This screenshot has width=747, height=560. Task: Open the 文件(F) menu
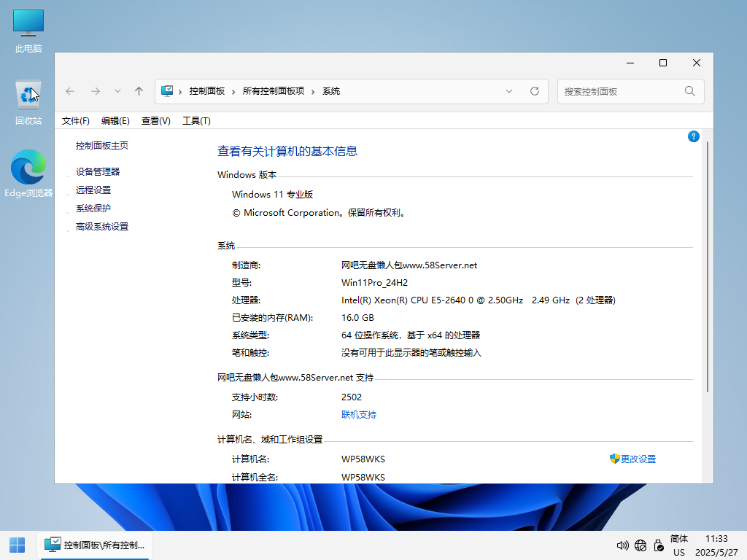(75, 121)
